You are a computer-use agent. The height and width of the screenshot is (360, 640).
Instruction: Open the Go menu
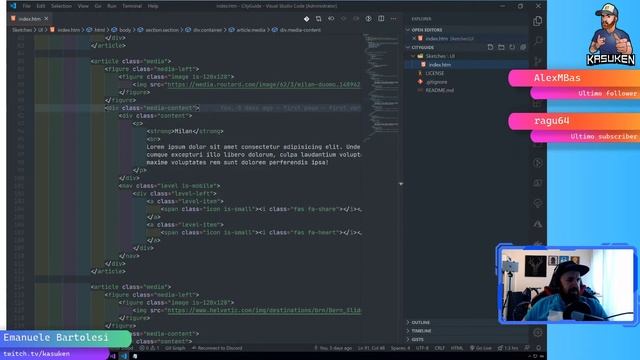(98, 6)
